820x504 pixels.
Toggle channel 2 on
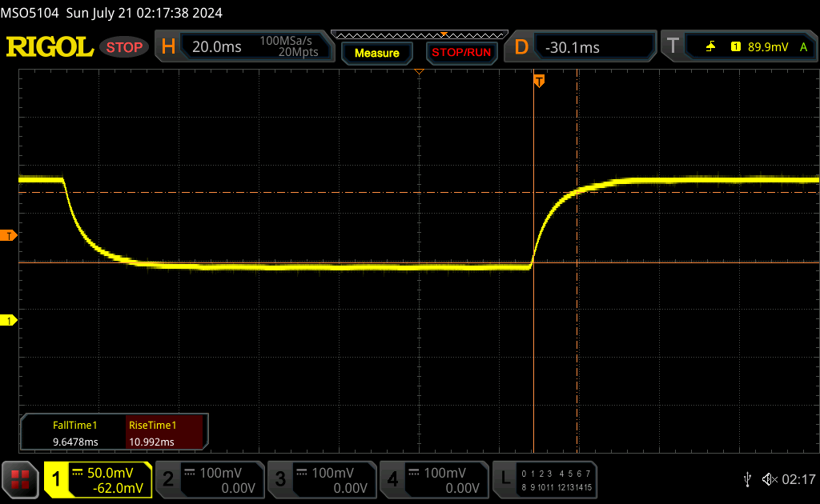coord(168,479)
